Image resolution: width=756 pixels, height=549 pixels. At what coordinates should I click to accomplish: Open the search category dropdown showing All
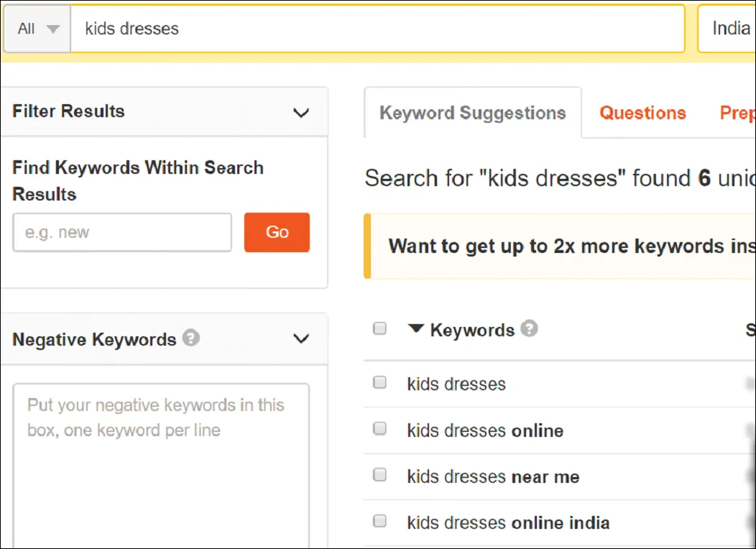(x=36, y=29)
